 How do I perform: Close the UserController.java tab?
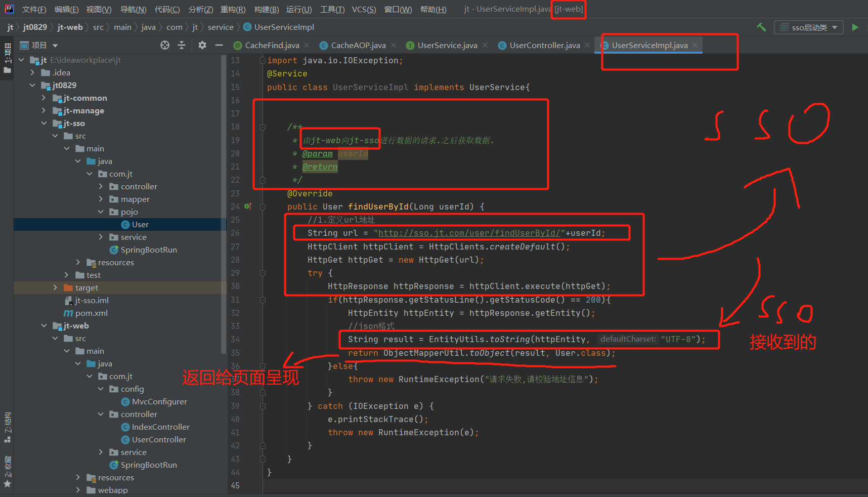pyautogui.click(x=587, y=46)
